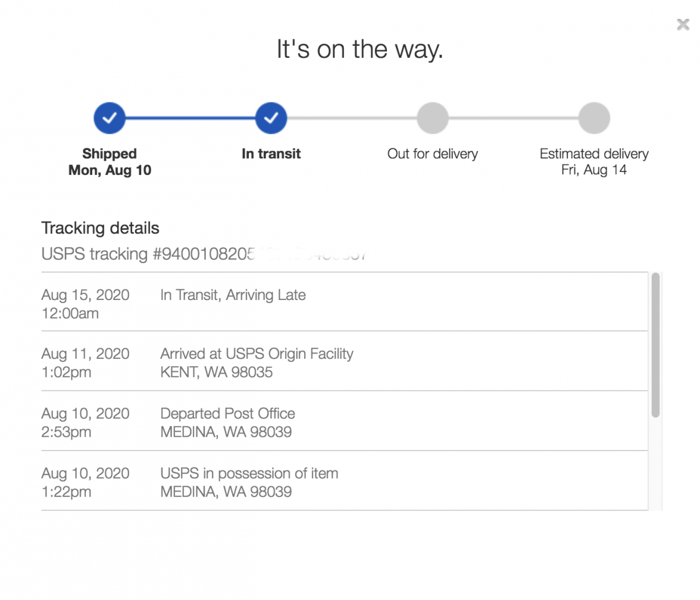This screenshot has height=600, width=700.
Task: Click the Aug 10, 2020 2:53pm timestamp
Action: 85,423
